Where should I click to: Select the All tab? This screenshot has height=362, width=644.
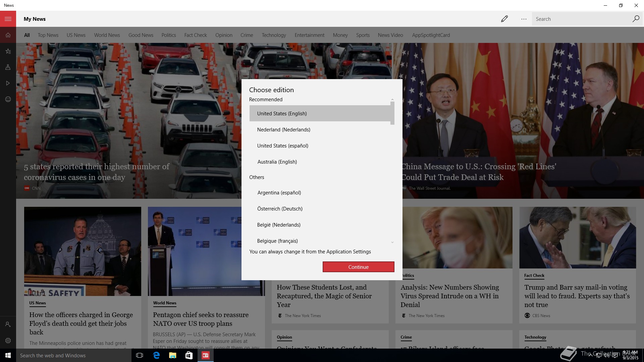(x=27, y=35)
